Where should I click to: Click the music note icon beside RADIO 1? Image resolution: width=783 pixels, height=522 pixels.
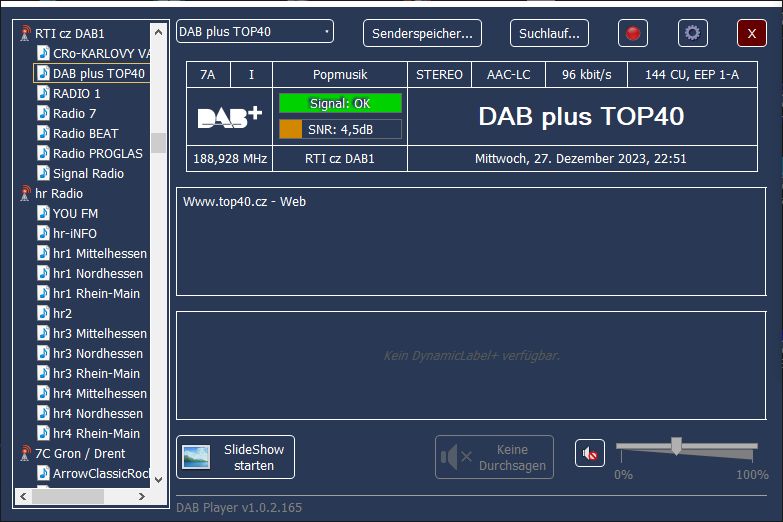(43, 93)
